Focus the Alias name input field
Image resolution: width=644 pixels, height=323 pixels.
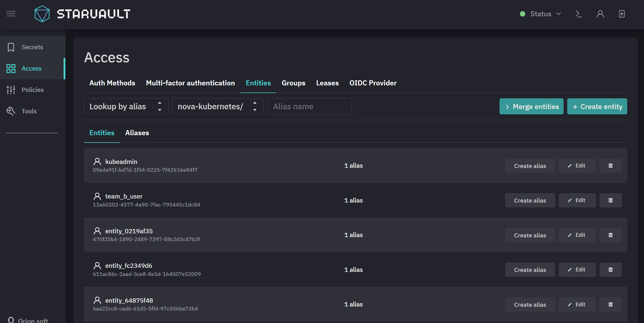pos(310,106)
